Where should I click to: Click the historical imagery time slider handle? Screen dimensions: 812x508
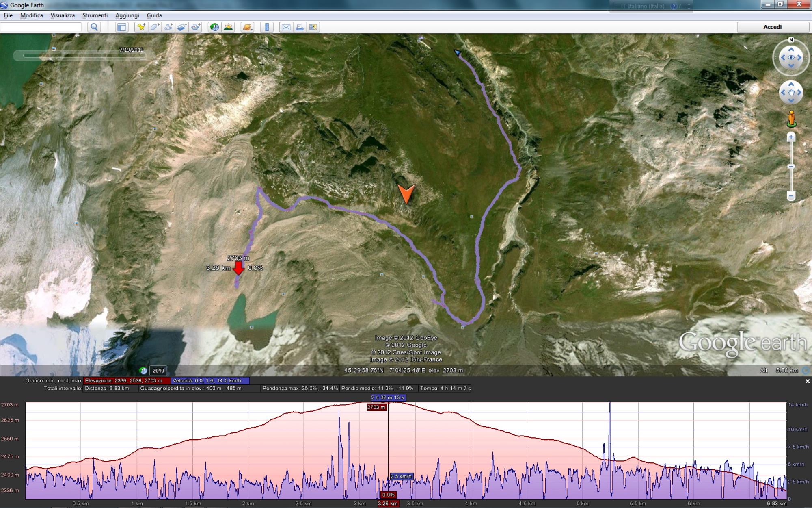143,56
